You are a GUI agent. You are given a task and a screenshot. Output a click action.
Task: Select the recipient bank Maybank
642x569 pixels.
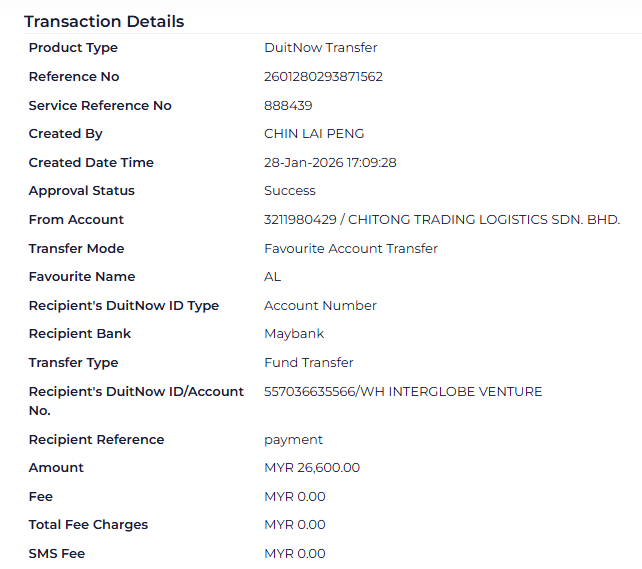tap(294, 334)
